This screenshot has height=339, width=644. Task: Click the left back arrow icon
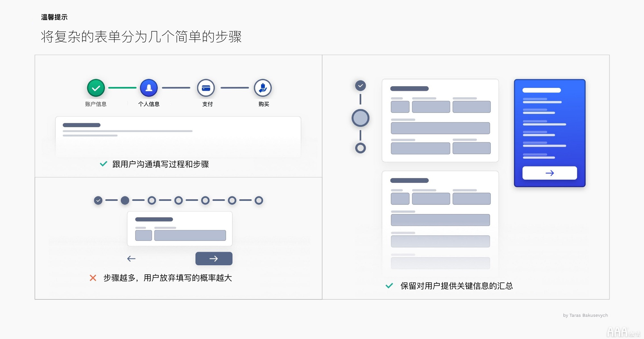pyautogui.click(x=131, y=259)
